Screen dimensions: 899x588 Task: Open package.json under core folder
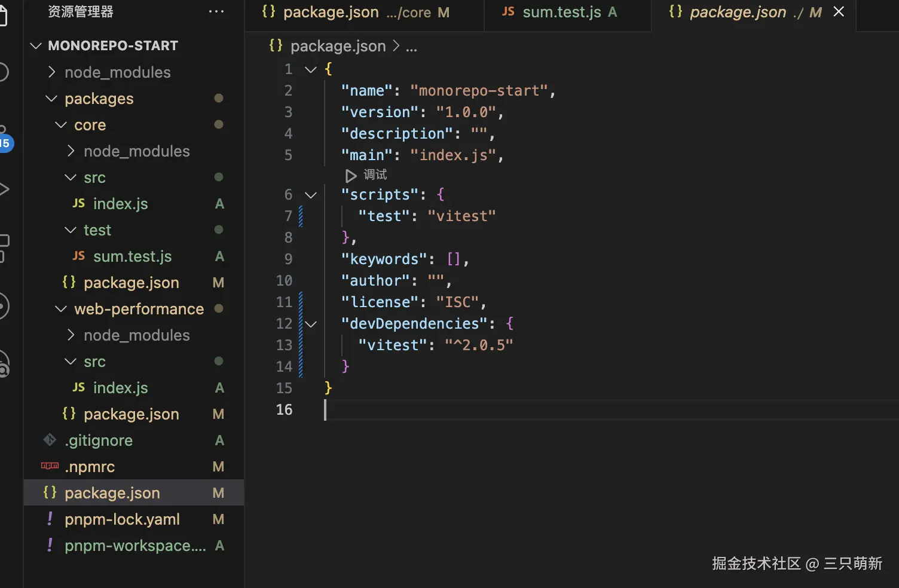tap(134, 283)
